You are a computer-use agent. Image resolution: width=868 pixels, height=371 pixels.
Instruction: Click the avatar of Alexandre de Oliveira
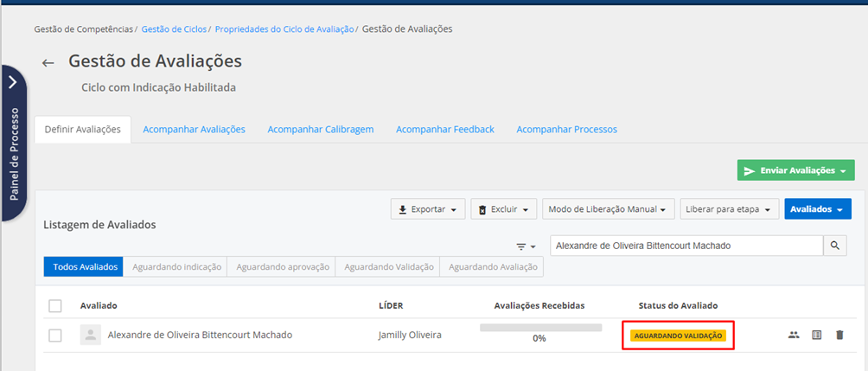[90, 335]
